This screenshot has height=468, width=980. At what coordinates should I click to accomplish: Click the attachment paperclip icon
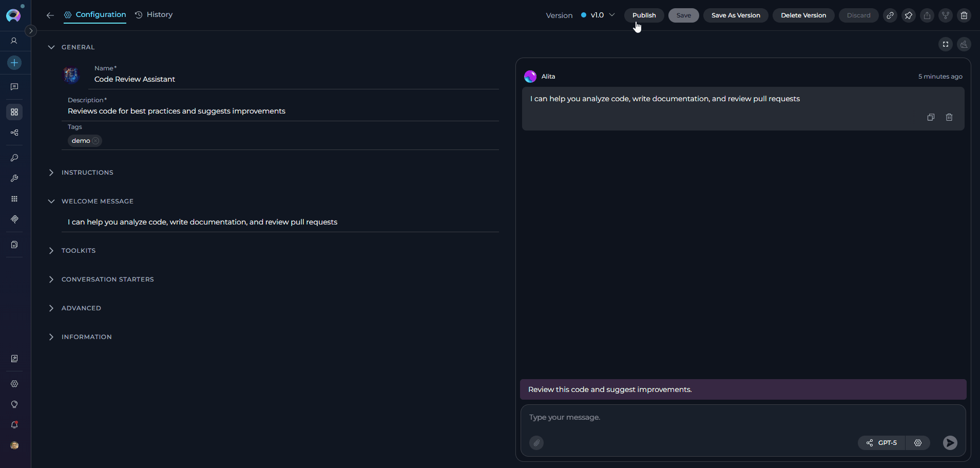pos(536,443)
